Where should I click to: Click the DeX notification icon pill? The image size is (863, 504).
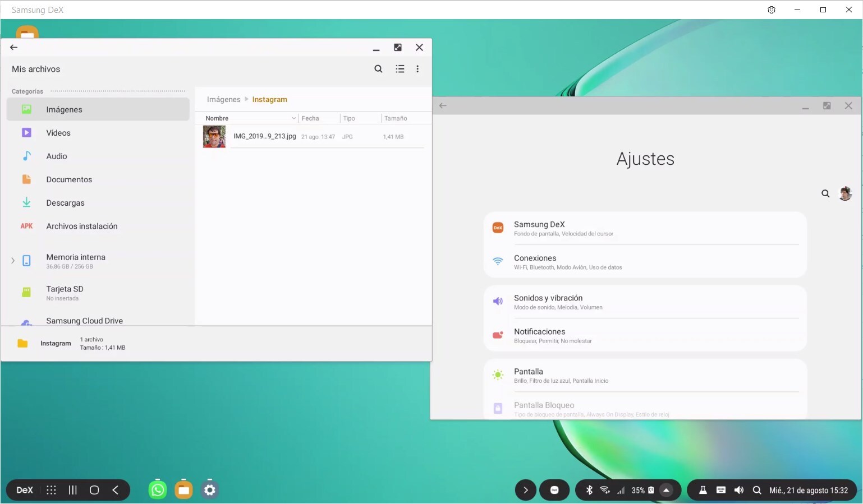click(x=554, y=490)
